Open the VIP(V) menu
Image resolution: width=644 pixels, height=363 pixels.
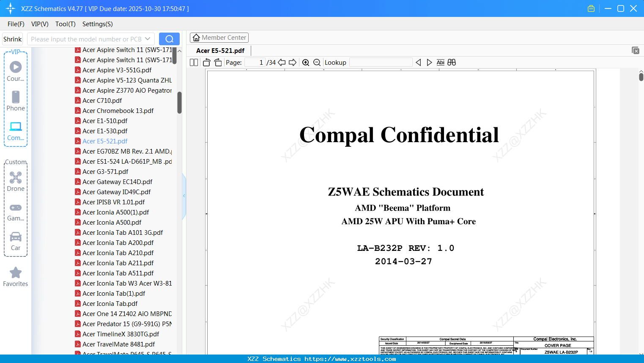[40, 24]
